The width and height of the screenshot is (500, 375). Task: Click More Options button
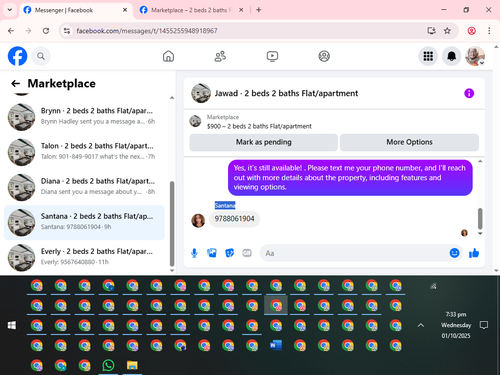[409, 142]
